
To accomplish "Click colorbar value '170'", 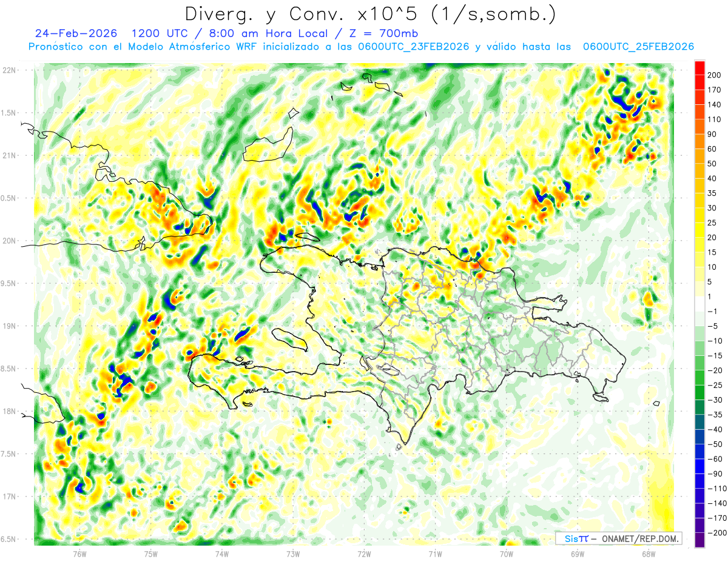I will (x=715, y=90).
